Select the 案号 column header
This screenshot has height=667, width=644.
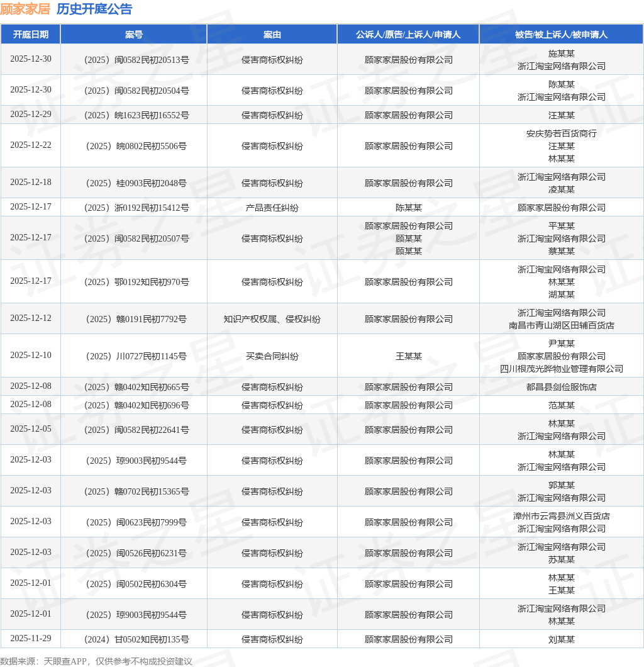pyautogui.click(x=134, y=35)
